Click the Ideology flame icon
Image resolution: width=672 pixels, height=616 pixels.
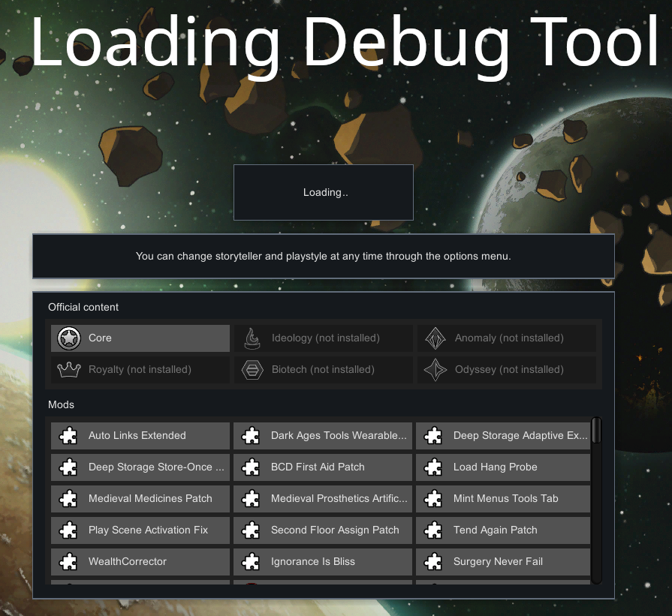(x=252, y=338)
